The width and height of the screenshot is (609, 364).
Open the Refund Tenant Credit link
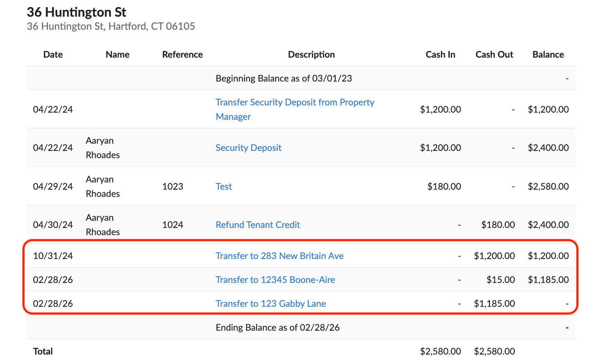(258, 225)
